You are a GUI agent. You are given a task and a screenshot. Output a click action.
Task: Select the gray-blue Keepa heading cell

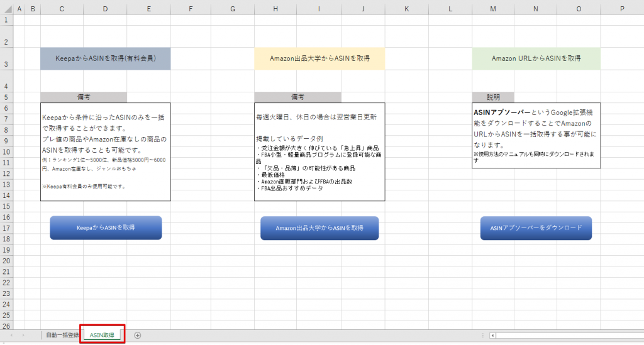[105, 58]
